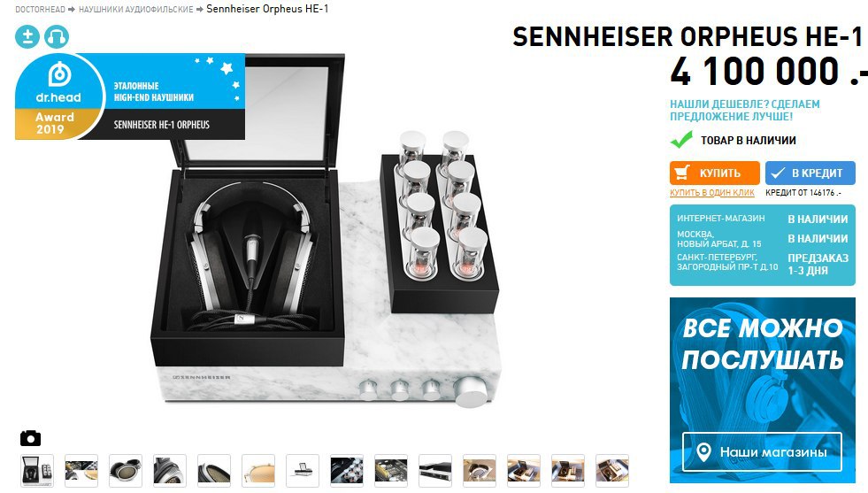The height and width of the screenshot is (493, 868).
Task: Click the shopping cart icon on Купить
Action: tap(682, 173)
